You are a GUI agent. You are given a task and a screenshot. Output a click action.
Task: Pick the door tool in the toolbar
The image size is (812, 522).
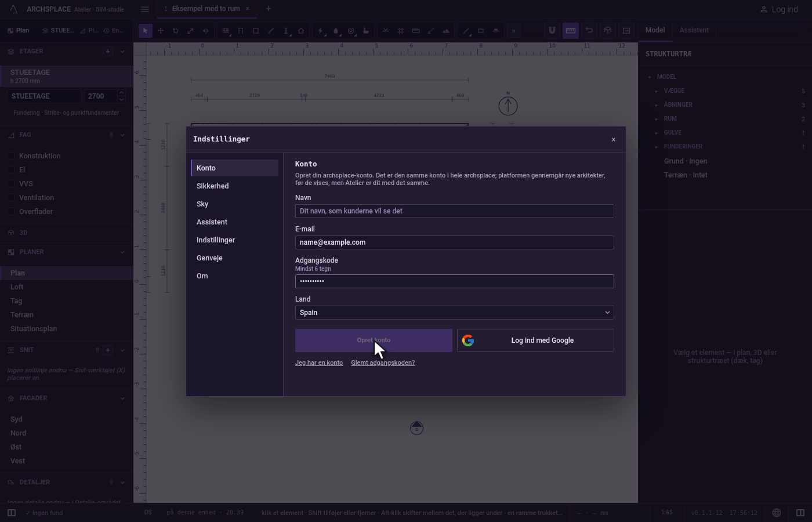(241, 31)
